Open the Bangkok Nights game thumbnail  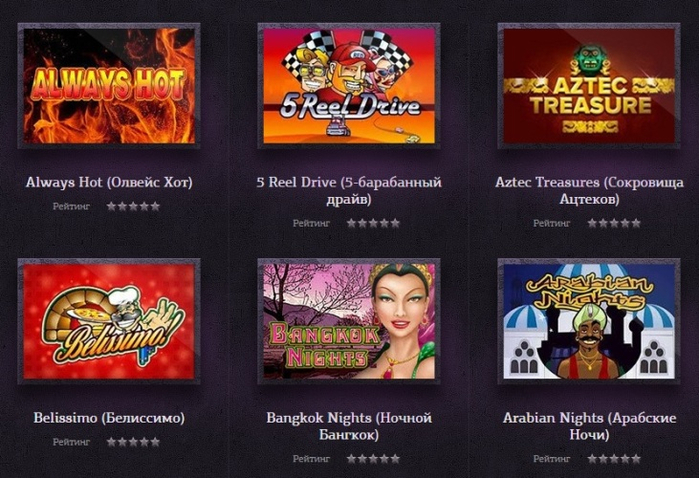coord(349,321)
